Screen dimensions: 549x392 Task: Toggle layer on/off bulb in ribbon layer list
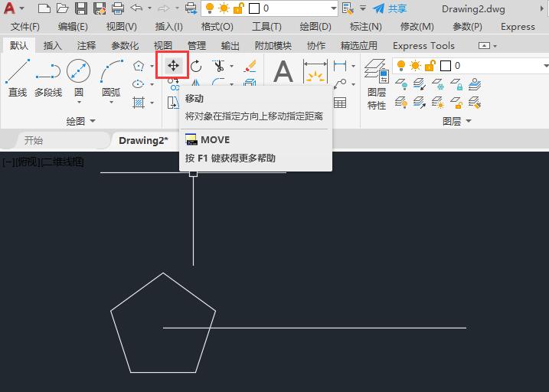(x=401, y=65)
